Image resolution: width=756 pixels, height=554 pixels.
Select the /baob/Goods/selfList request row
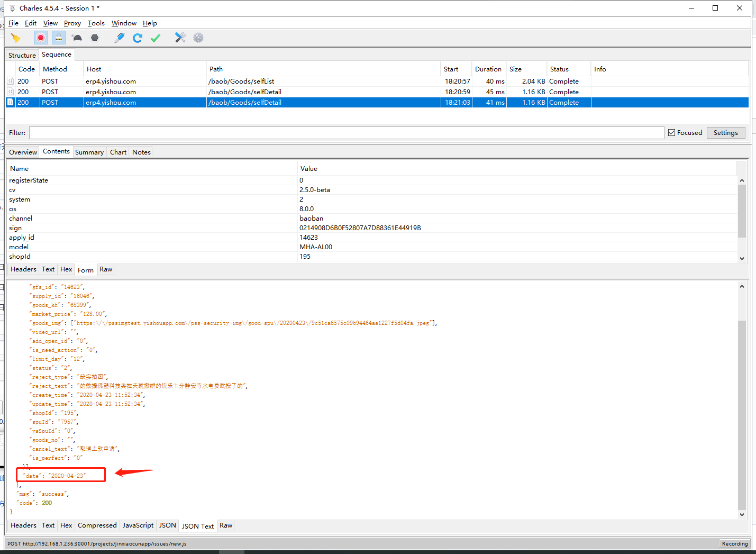click(x=377, y=81)
